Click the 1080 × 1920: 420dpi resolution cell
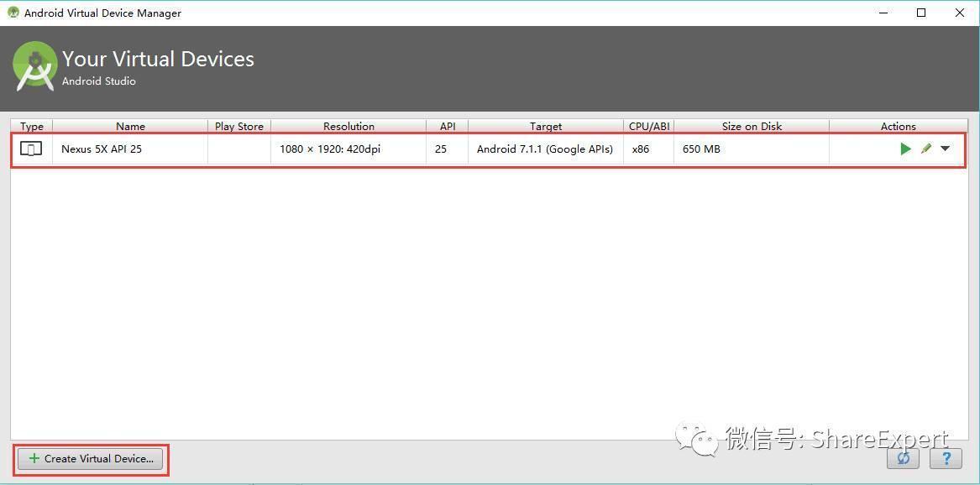 349,149
